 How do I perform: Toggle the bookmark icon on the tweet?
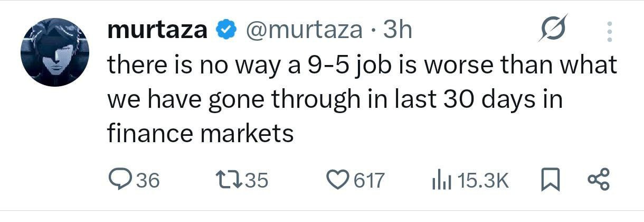coord(550,181)
